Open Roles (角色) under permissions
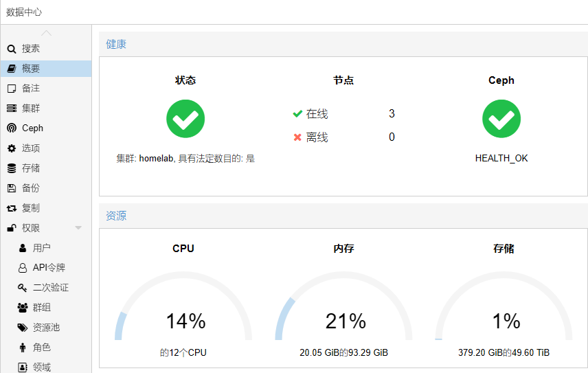 coord(41,348)
